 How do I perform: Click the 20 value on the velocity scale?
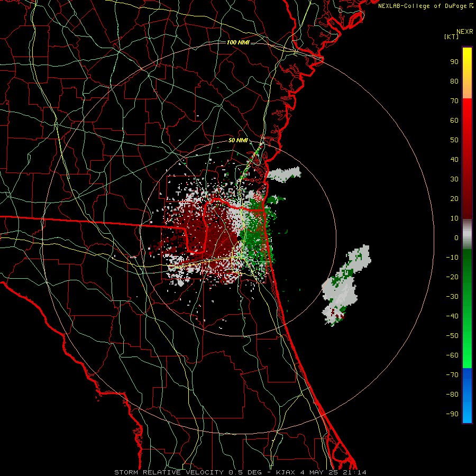[454, 198]
